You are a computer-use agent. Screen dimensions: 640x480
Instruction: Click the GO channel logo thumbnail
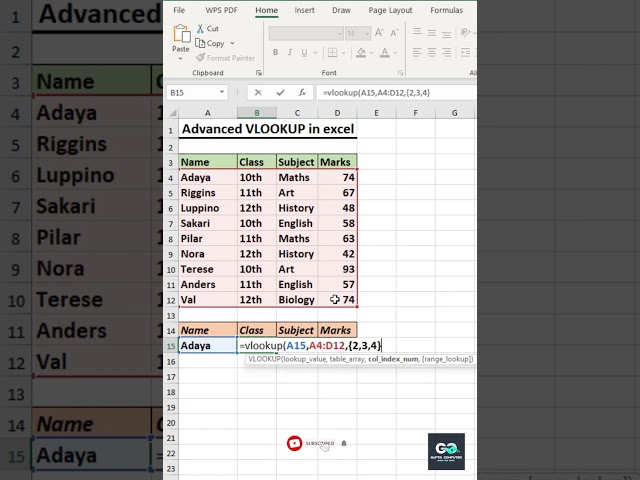(x=446, y=451)
